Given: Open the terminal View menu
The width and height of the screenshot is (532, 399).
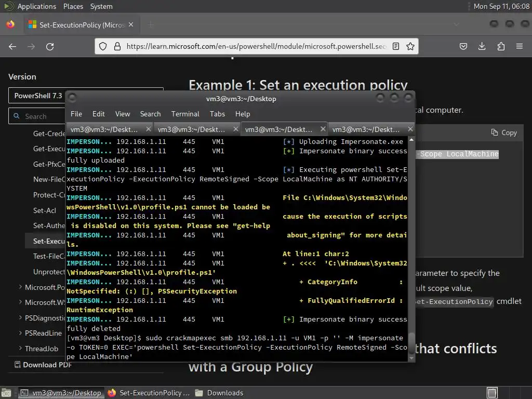Looking at the screenshot, I should 123,114.
